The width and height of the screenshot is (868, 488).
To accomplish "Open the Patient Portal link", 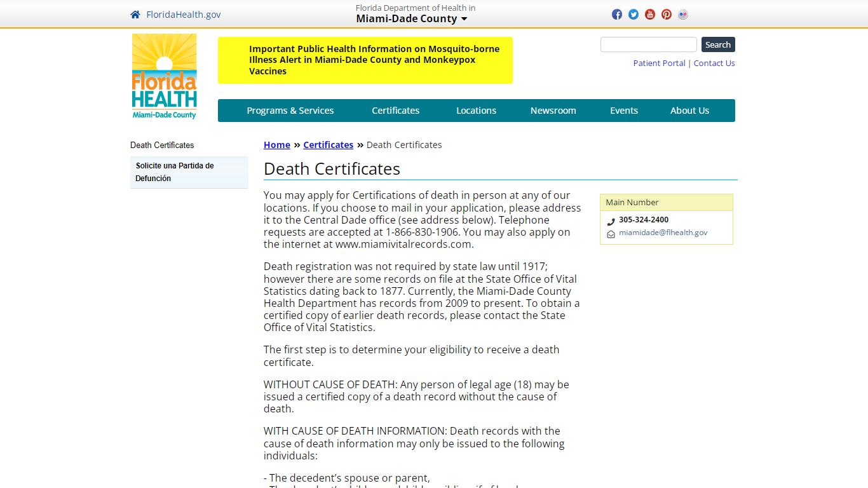I will tap(659, 63).
